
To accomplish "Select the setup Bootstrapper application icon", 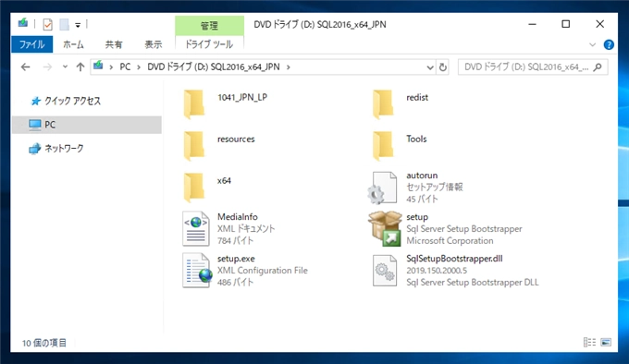I will tap(385, 228).
